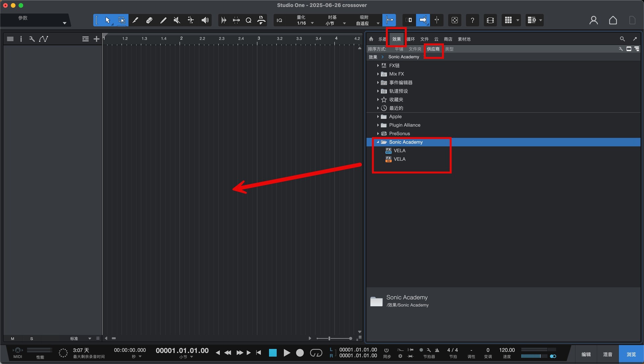Click the first VELA plugin
The height and width of the screenshot is (364, 644).
pyautogui.click(x=399, y=151)
